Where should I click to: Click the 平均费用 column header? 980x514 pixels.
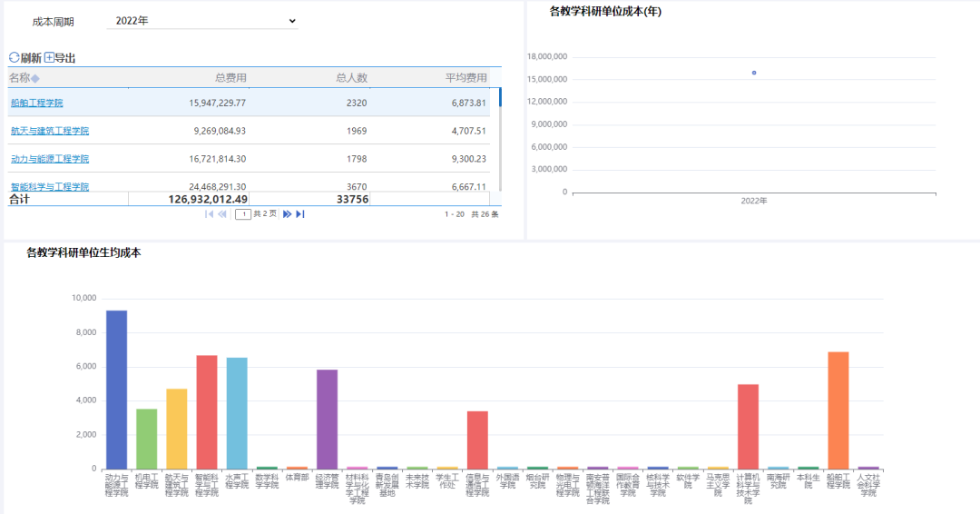(x=465, y=78)
